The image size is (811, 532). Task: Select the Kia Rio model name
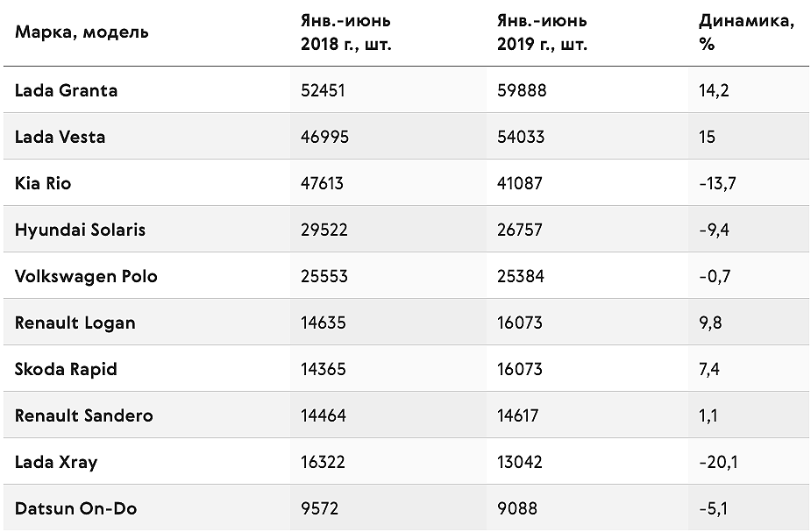click(43, 183)
